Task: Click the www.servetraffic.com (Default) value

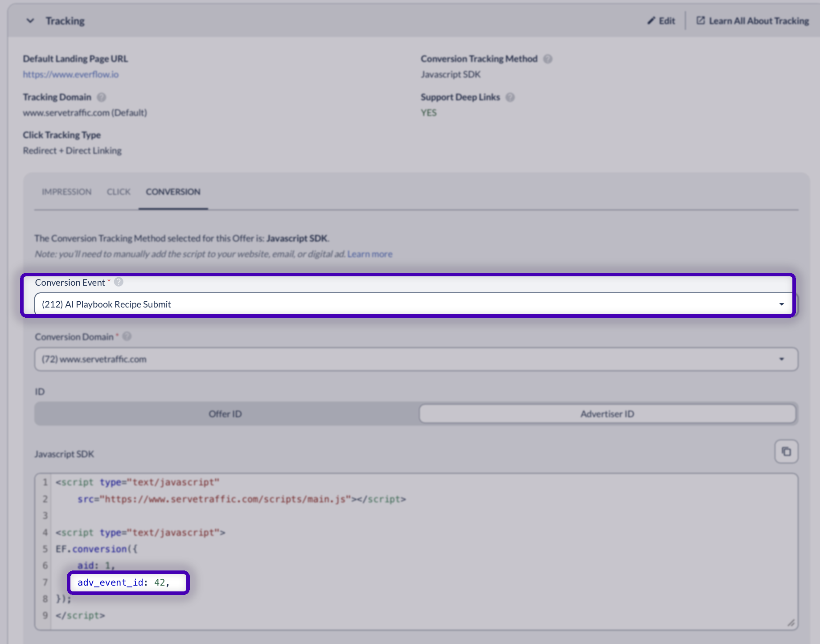Action: [85, 113]
